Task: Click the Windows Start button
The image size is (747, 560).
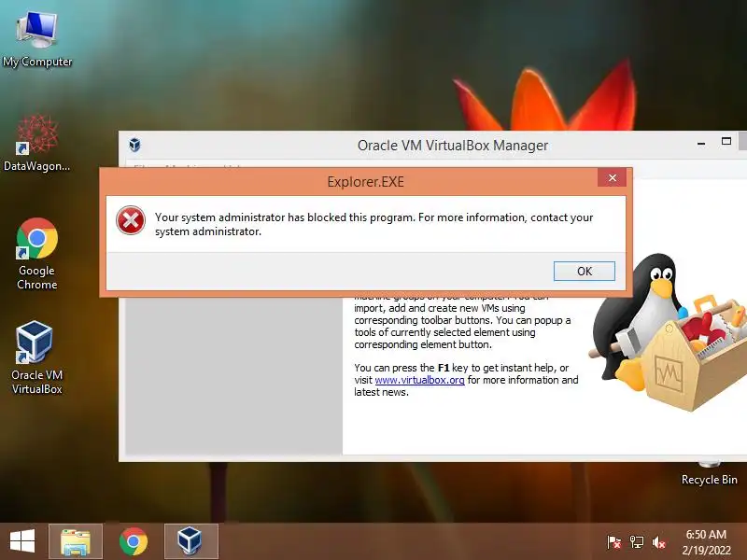Action: tap(22, 541)
